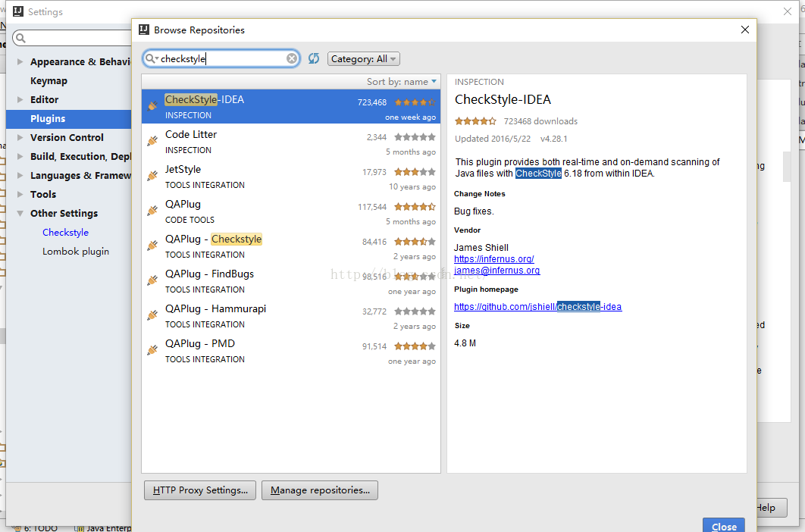Click Manage repositories button
Viewport: 805px width, 532px height.
coord(320,490)
